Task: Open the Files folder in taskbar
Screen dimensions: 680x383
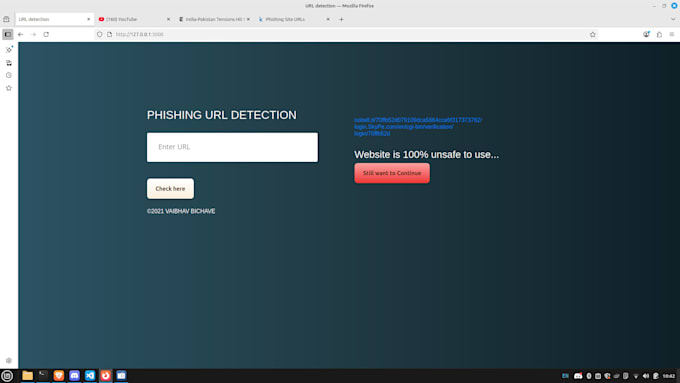Action: click(x=27, y=376)
